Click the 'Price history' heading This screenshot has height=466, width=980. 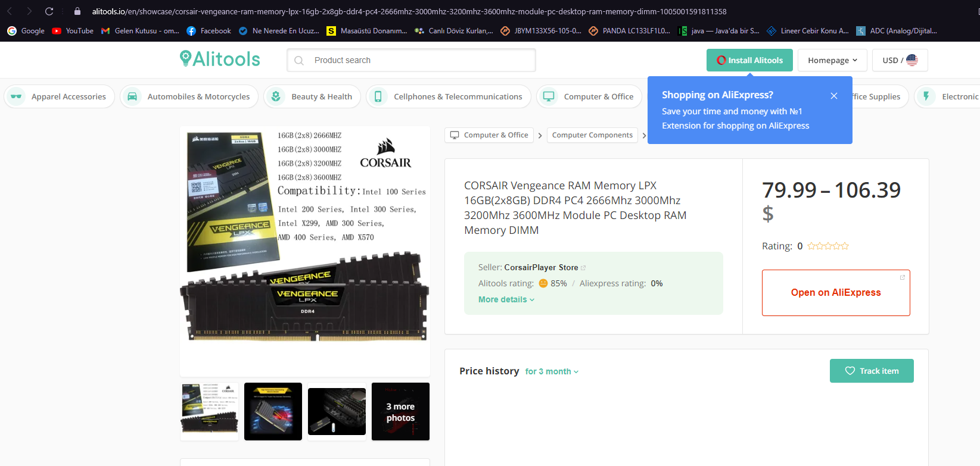pos(489,371)
